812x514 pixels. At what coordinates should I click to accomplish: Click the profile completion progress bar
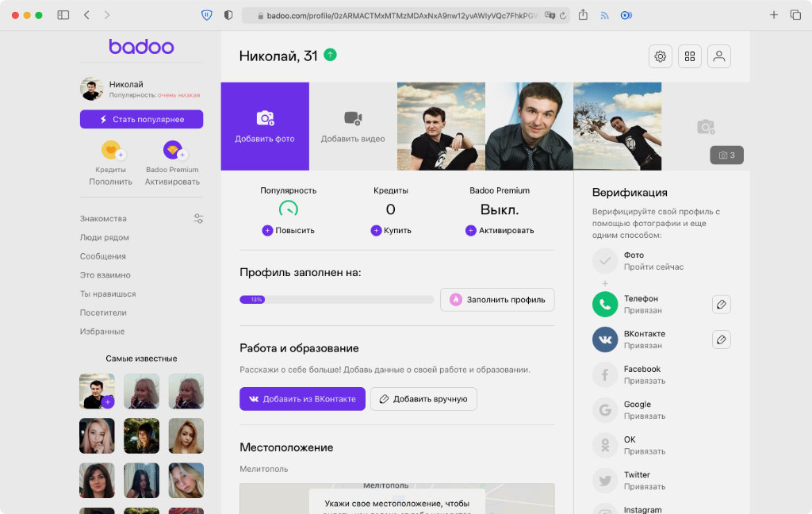click(336, 300)
